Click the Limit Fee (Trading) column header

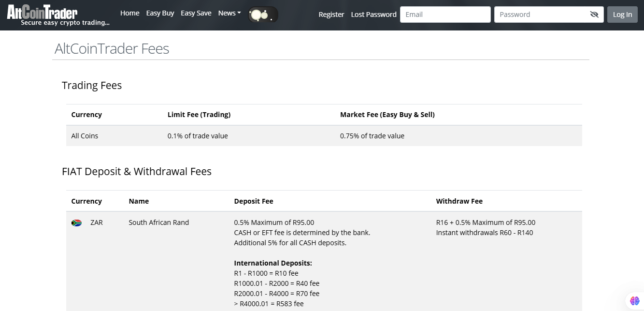(x=199, y=115)
